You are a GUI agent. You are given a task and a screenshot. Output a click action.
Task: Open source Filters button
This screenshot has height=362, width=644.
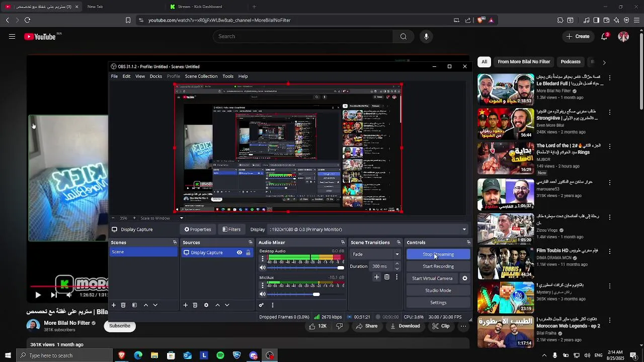[x=231, y=229]
